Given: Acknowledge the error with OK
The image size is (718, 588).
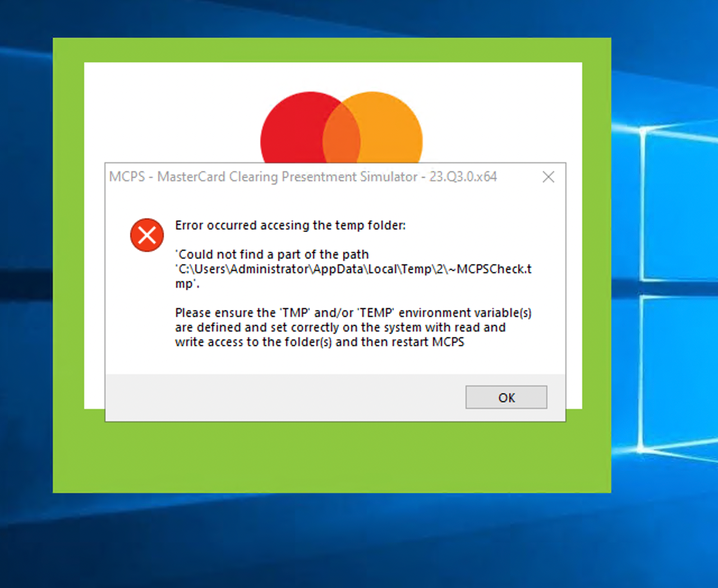Looking at the screenshot, I should coord(505,397).
